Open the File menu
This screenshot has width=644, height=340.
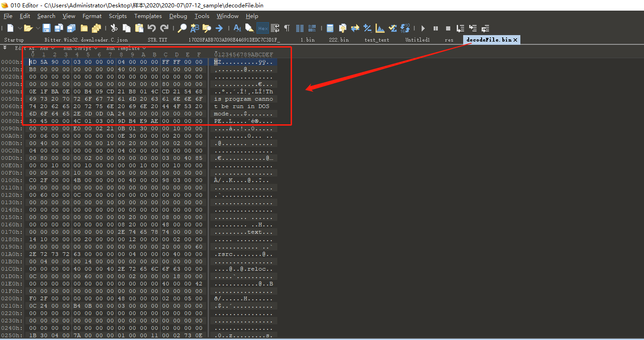pyautogui.click(x=8, y=16)
